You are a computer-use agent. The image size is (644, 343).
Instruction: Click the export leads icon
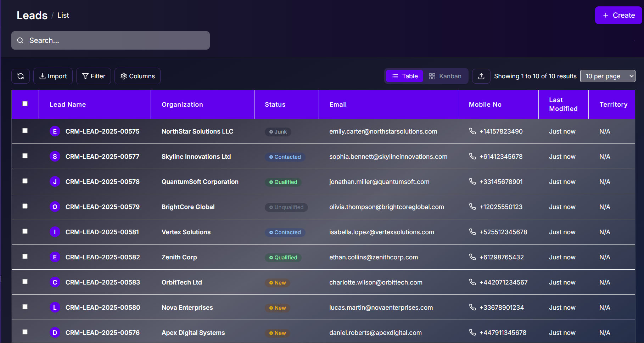(x=481, y=76)
